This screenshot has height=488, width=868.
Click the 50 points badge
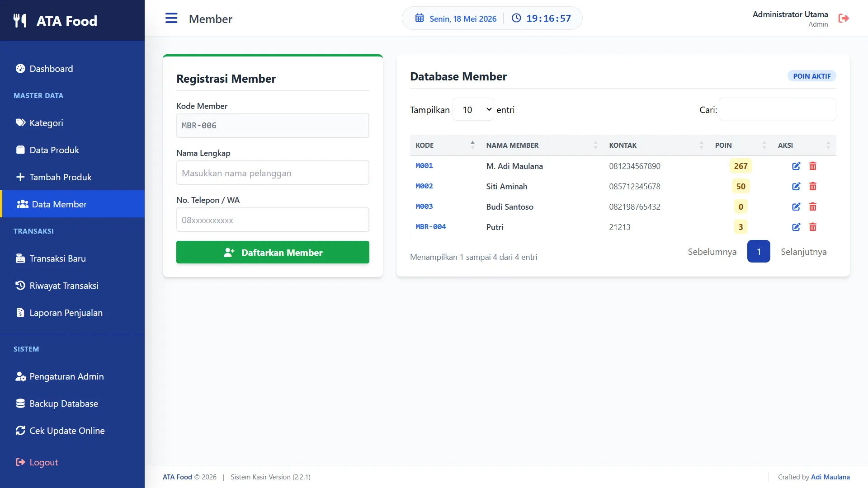(741, 187)
